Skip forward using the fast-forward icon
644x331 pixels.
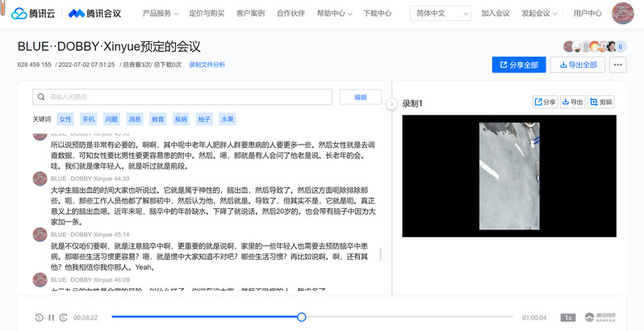tap(64, 317)
